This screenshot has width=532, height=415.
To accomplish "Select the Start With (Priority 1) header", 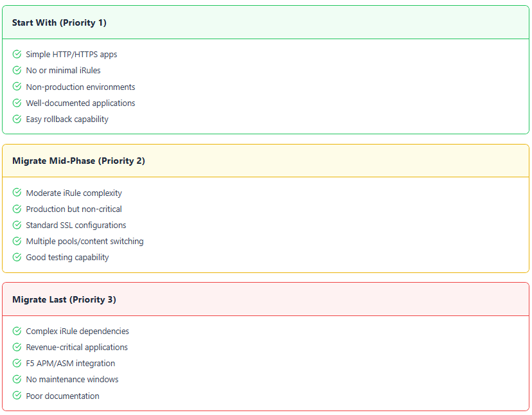I will 59,22.
